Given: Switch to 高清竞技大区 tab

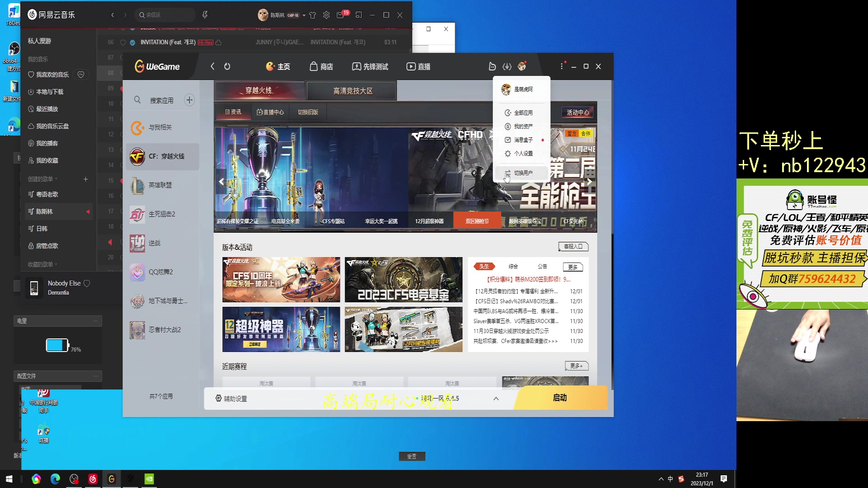Looking at the screenshot, I should pyautogui.click(x=352, y=91).
